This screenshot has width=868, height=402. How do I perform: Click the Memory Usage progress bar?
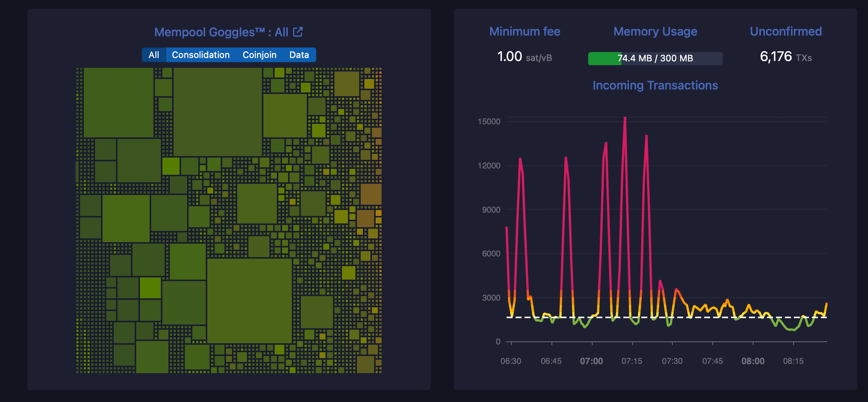coord(655,58)
